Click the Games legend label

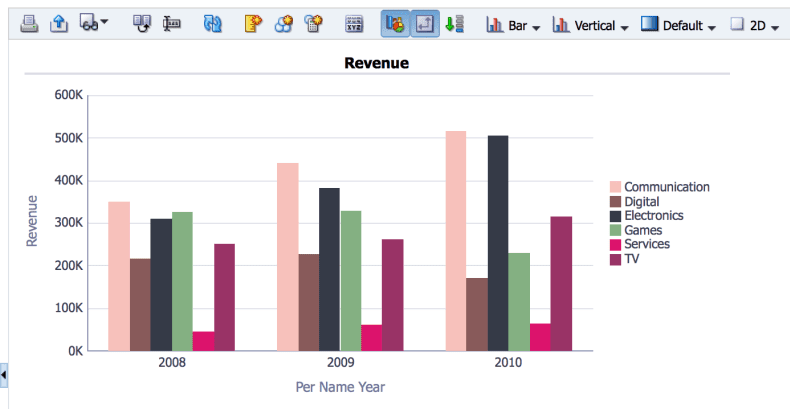click(643, 230)
